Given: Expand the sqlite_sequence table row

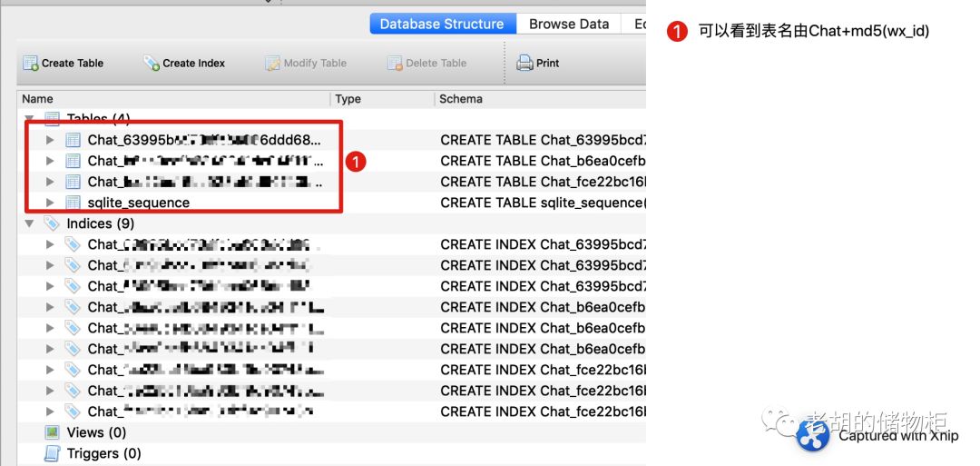Looking at the screenshot, I should tap(51, 203).
